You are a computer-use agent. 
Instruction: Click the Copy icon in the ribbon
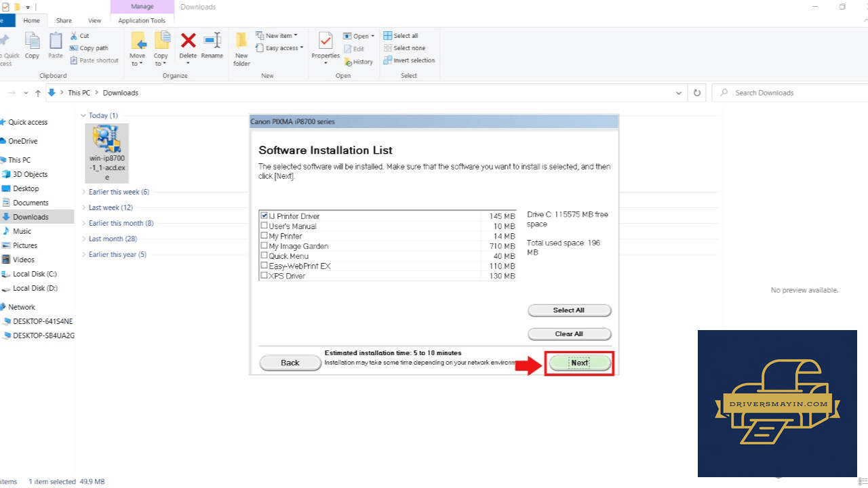click(x=32, y=46)
